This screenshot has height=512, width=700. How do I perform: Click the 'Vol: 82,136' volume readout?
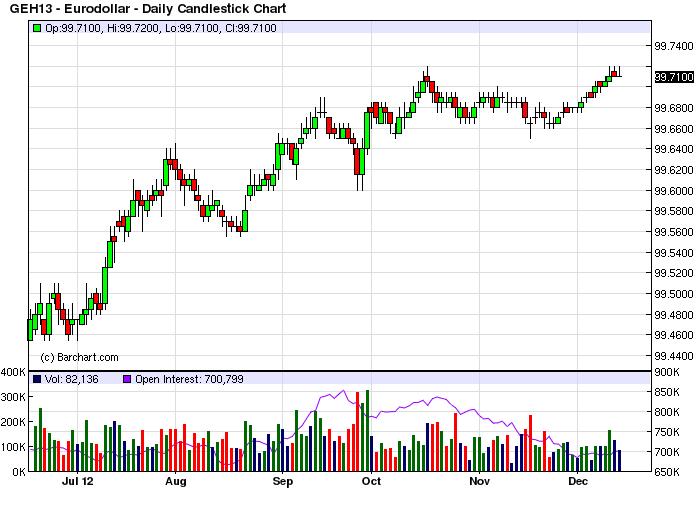[x=71, y=379]
